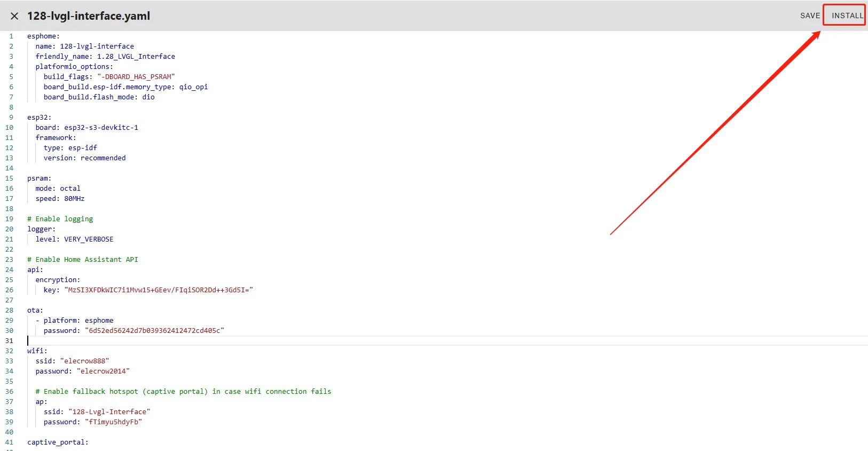
Task: Click the fallback hotspot ssid value
Action: (109, 412)
